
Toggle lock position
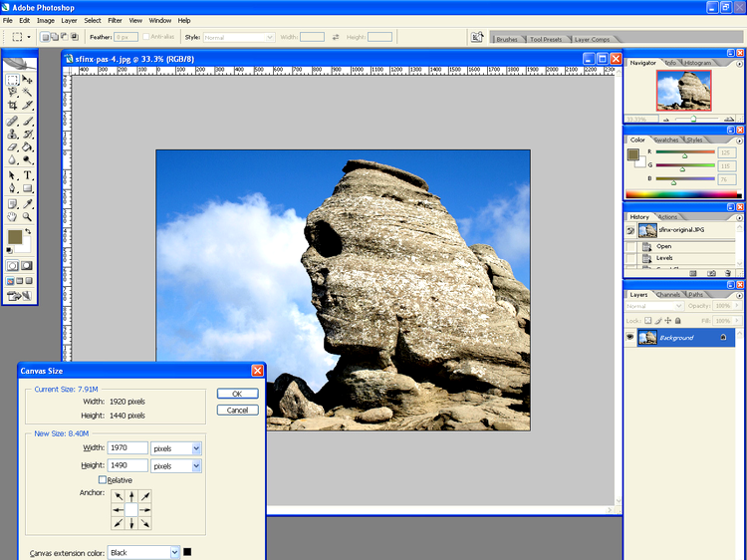pos(668,321)
